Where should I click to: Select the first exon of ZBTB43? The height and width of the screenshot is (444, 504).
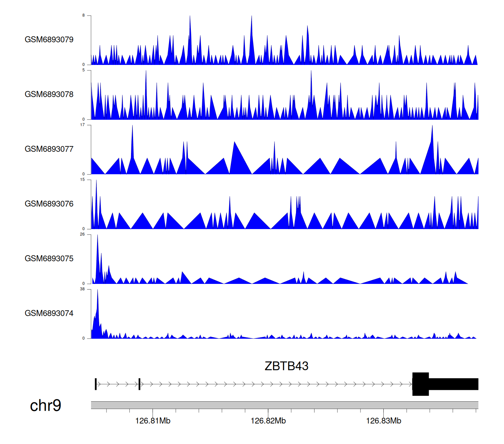96,384
